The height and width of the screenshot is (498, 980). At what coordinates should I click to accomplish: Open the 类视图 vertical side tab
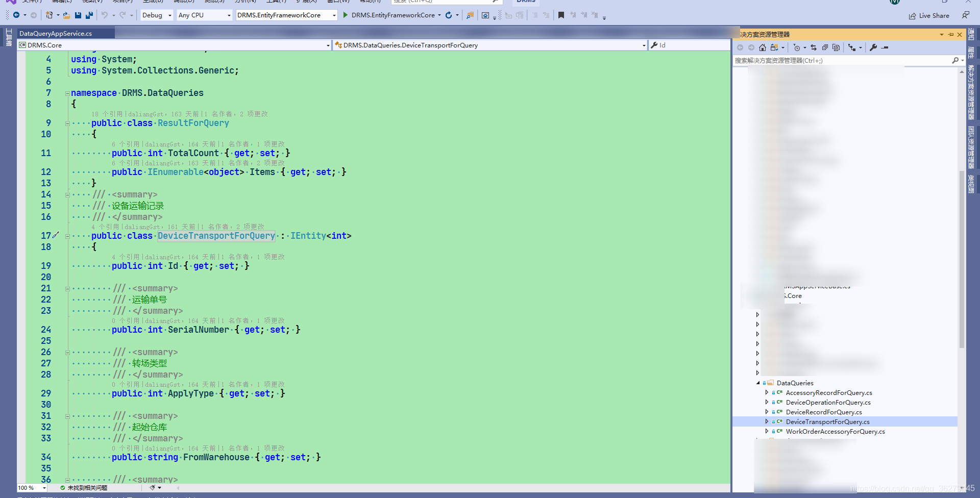tap(971, 184)
